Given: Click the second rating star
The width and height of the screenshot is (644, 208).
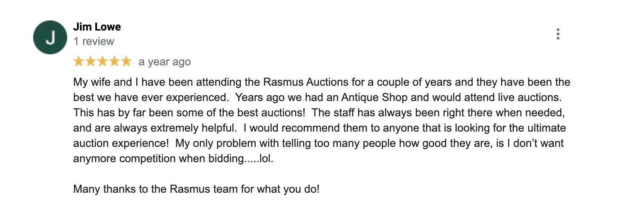Looking at the screenshot, I should click(x=91, y=62).
